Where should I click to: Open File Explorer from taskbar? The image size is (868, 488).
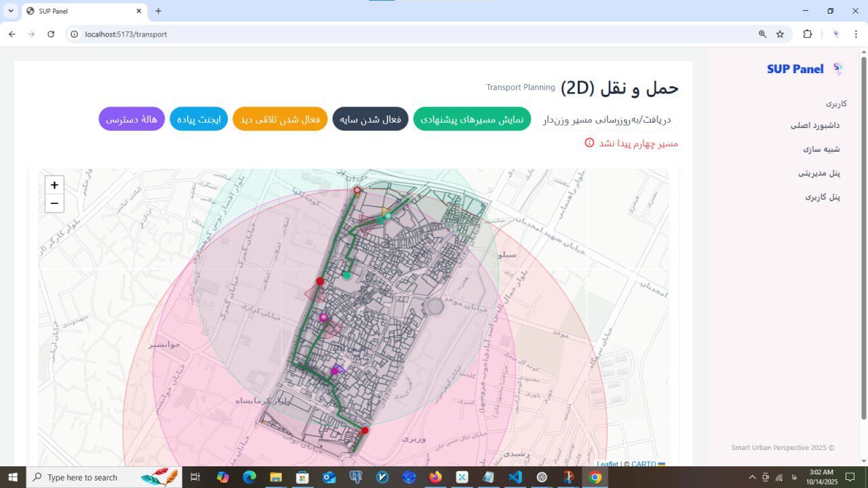tap(275, 477)
